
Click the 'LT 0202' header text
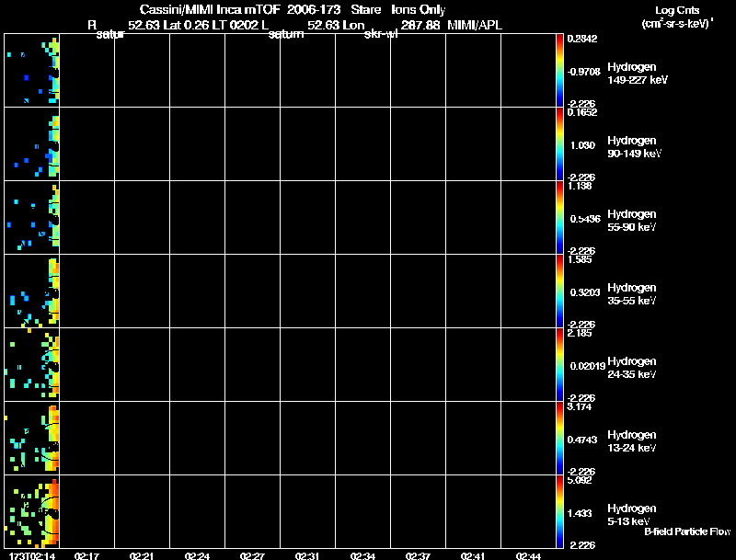point(236,26)
